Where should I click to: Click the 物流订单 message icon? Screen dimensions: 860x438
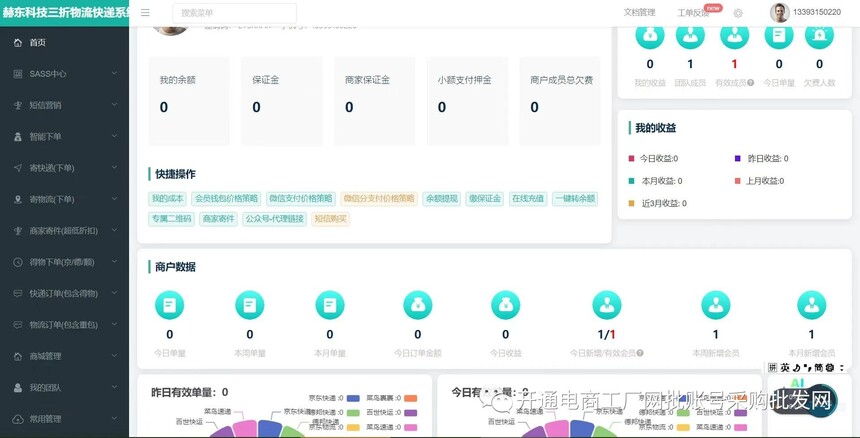tap(18, 325)
